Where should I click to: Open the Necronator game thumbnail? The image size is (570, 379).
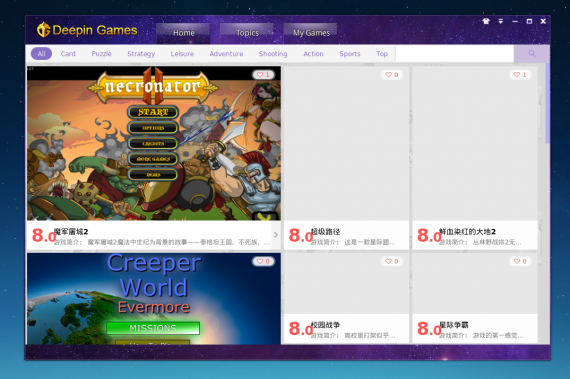click(x=154, y=143)
